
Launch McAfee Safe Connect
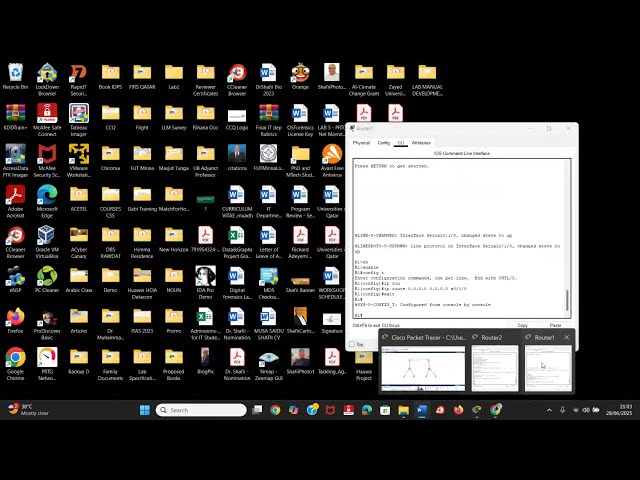click(47, 120)
